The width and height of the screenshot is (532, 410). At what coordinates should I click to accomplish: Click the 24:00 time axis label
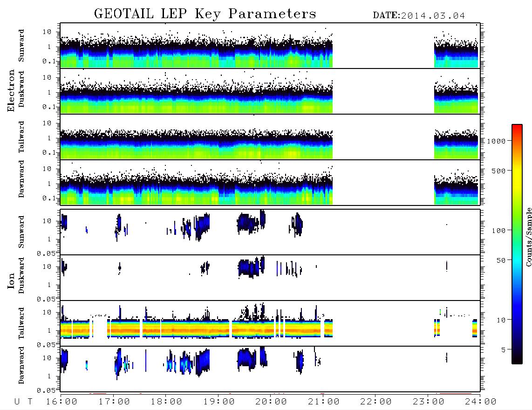tap(481, 402)
